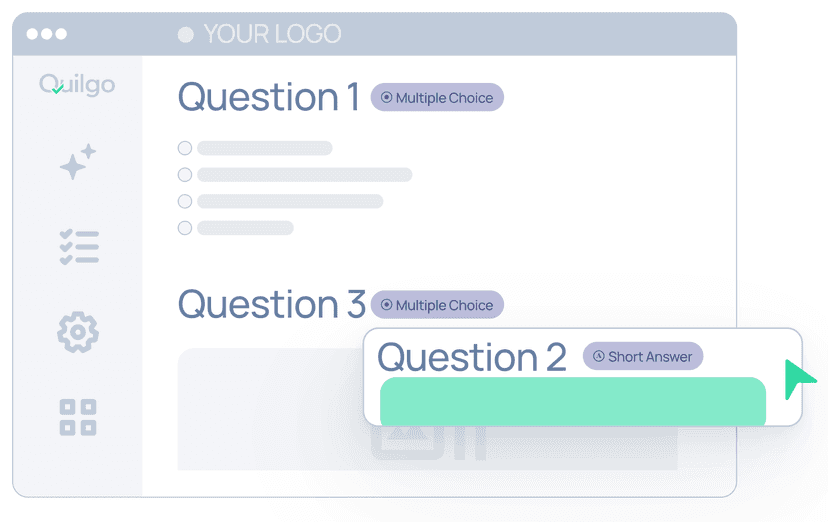Click the Multiple Choice badge beside Question 3

point(437,305)
